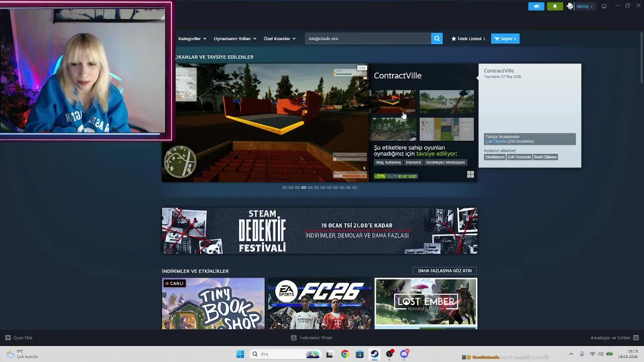Click the -33% $3.87 USD price

tap(396, 176)
